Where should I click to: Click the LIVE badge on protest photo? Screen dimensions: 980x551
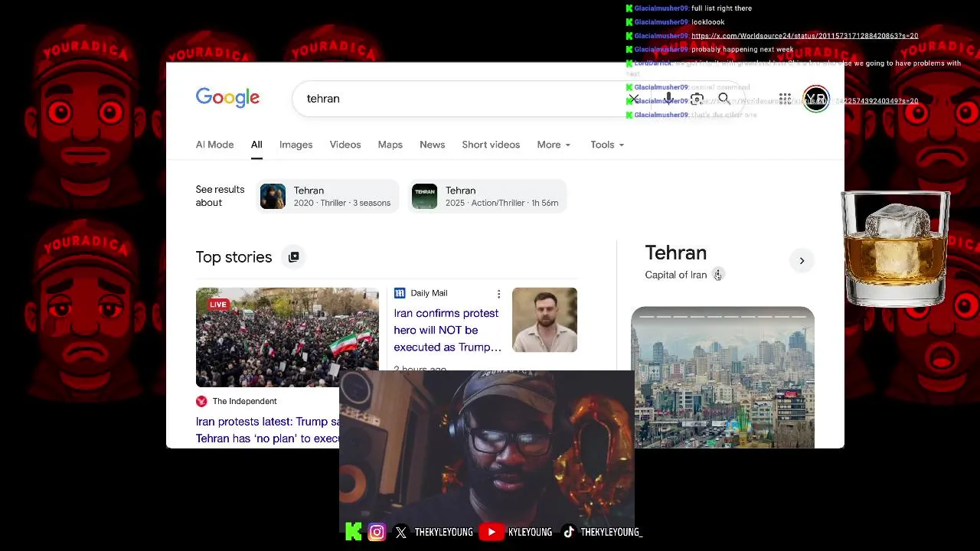218,305
